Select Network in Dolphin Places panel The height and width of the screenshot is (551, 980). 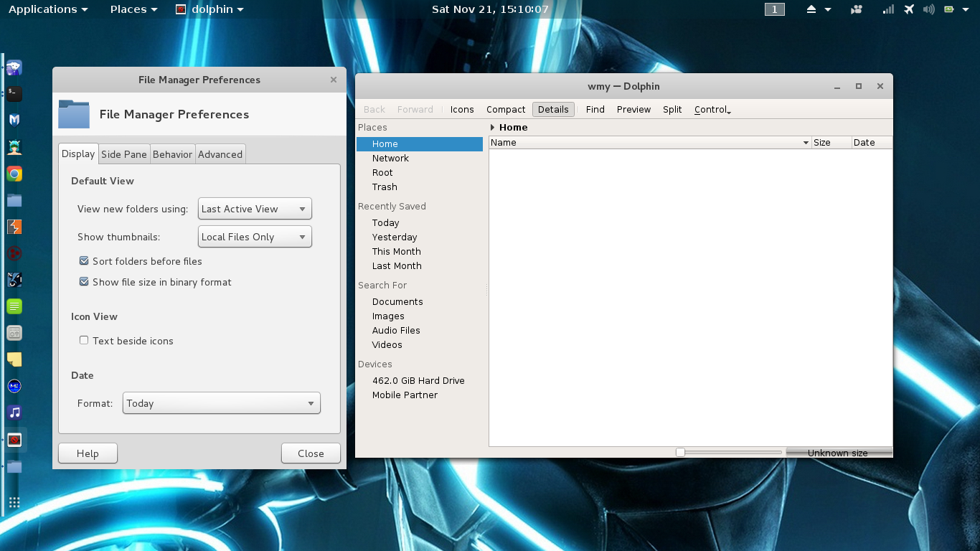tap(420, 159)
